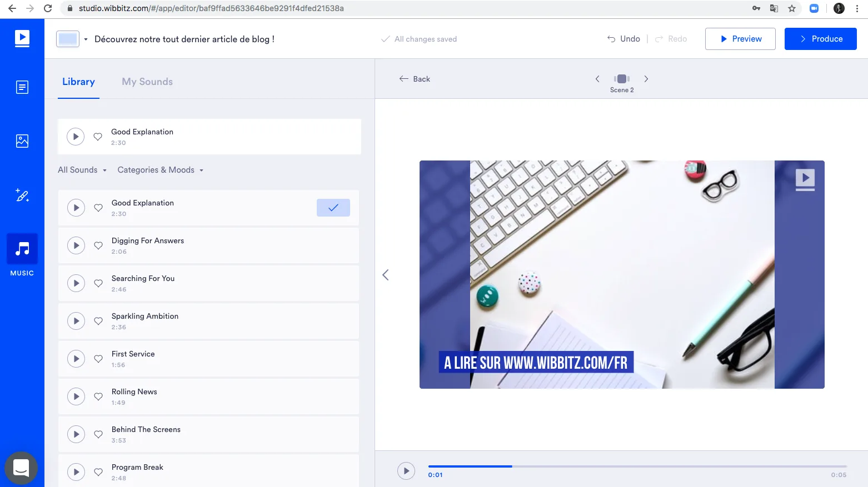The height and width of the screenshot is (487, 868).
Task: Go to the previous scene chevron near Scene 2
Action: pos(597,79)
